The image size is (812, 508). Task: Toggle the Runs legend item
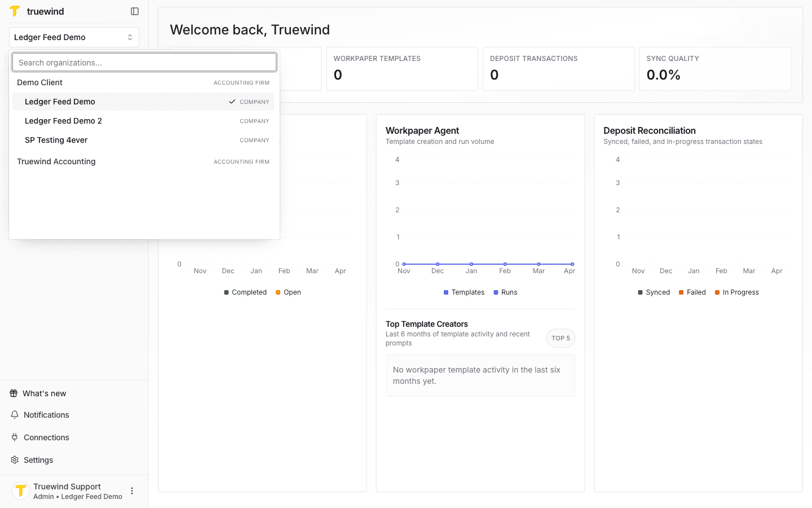(505, 292)
